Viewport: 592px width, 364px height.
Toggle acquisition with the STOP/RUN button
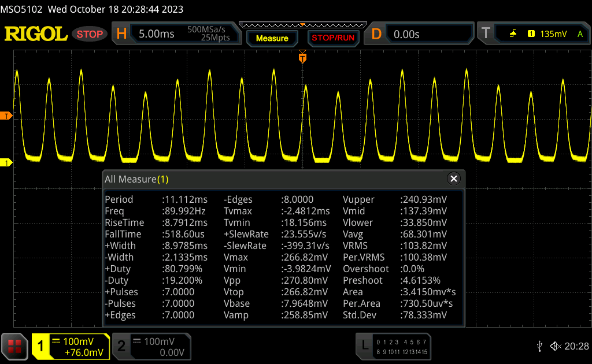[332, 38]
